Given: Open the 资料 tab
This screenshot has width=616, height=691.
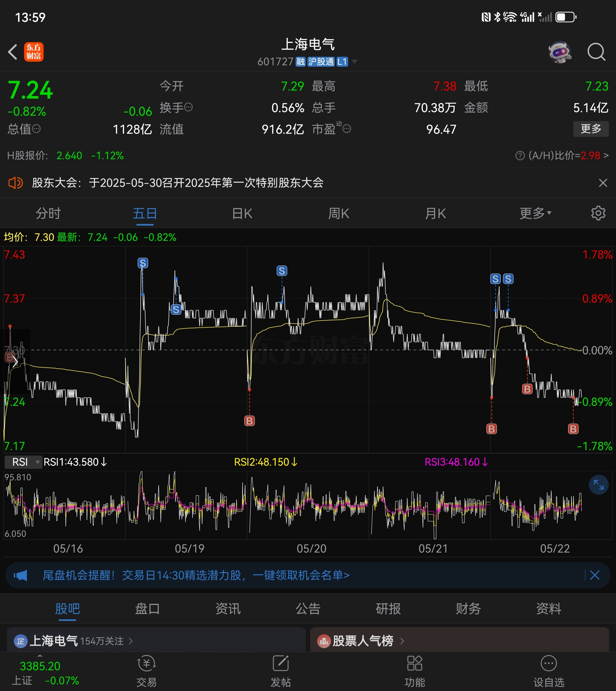Looking at the screenshot, I should coord(549,609).
